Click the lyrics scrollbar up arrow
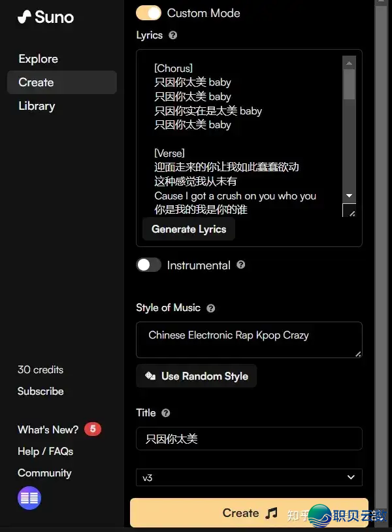392x532 pixels. [349, 63]
